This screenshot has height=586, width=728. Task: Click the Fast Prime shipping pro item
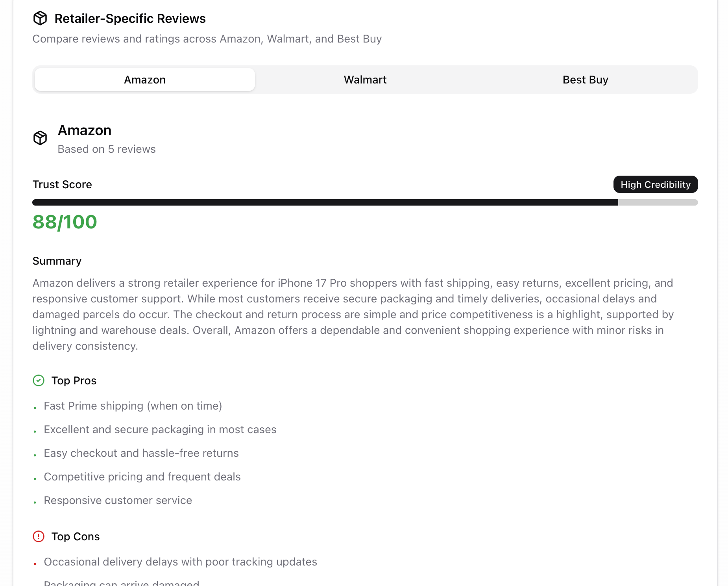point(133,406)
